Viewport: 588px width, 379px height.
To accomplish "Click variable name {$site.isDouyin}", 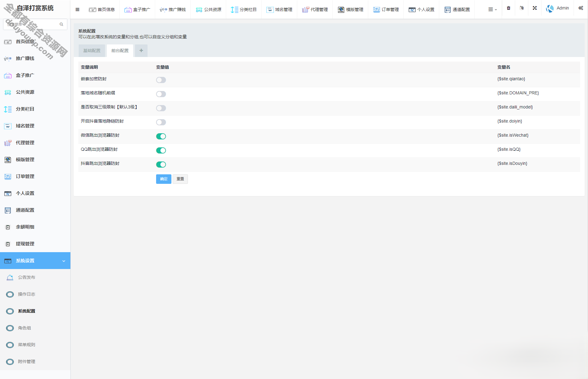I will pyautogui.click(x=512, y=164).
